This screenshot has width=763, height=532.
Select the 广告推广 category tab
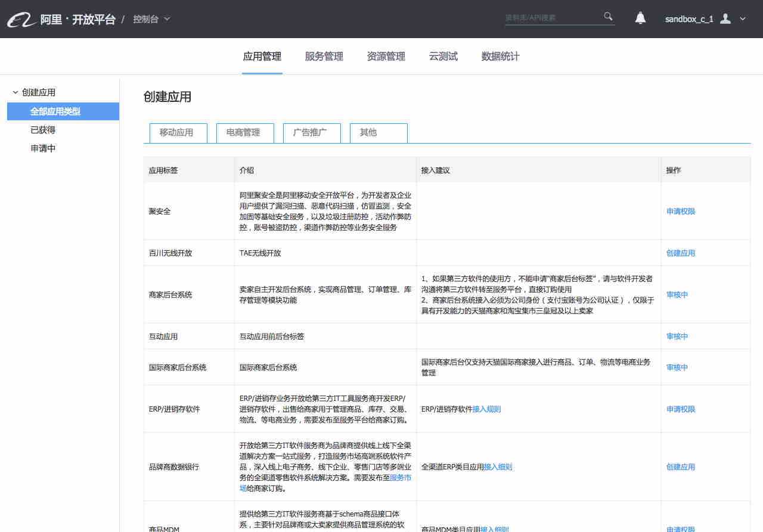[x=310, y=133]
